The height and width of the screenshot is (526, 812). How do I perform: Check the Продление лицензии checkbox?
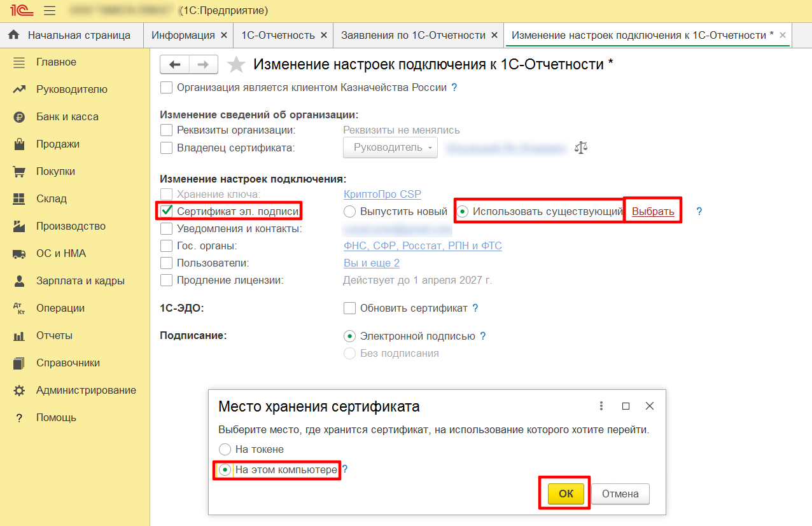(x=166, y=280)
